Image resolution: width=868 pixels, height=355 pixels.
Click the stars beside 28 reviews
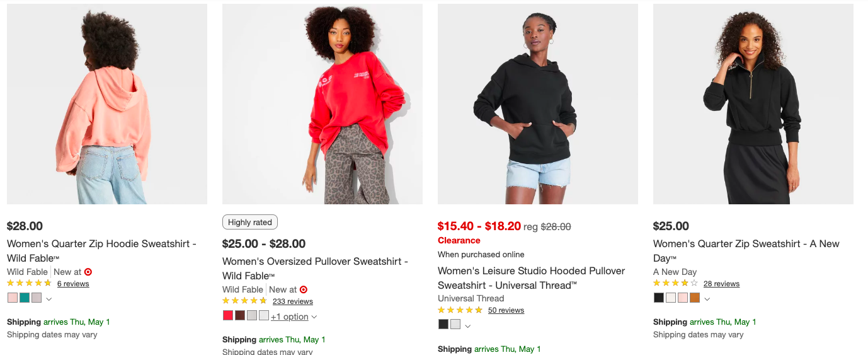click(x=675, y=283)
